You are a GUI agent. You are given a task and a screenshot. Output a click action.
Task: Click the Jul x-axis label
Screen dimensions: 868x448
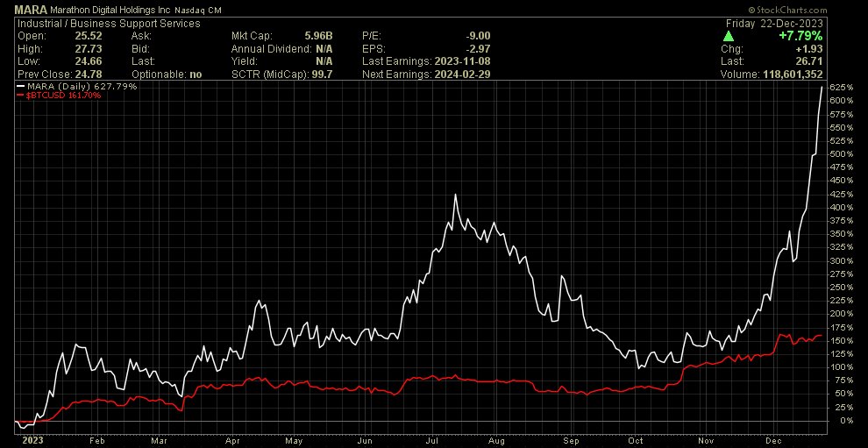(431, 441)
